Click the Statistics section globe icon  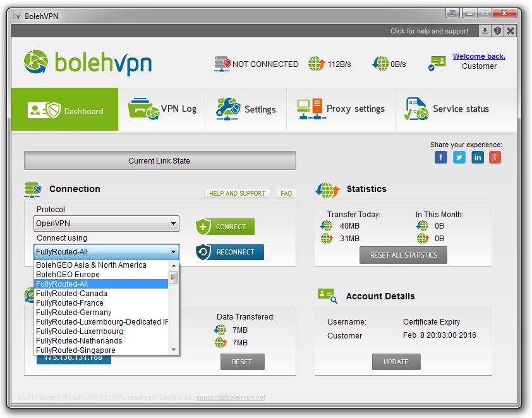[327, 190]
